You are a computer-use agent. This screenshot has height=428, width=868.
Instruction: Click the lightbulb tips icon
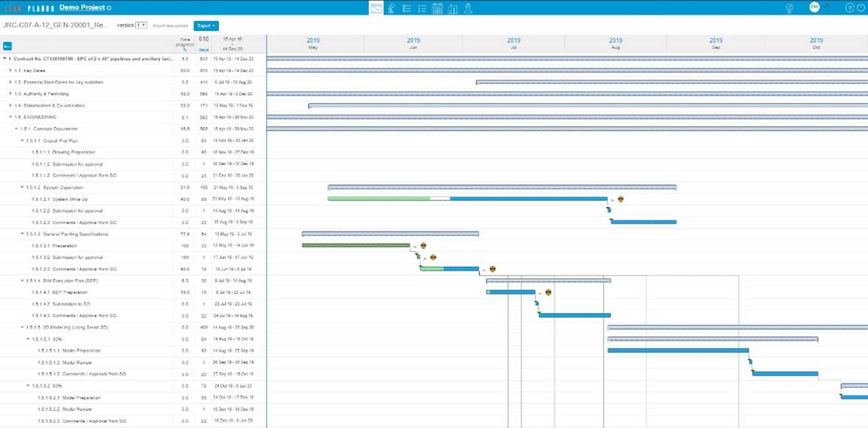789,8
